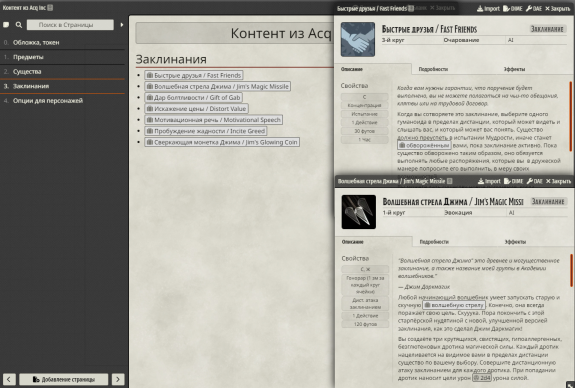
Task: Click the Magic Missile darts image
Action: (359, 212)
